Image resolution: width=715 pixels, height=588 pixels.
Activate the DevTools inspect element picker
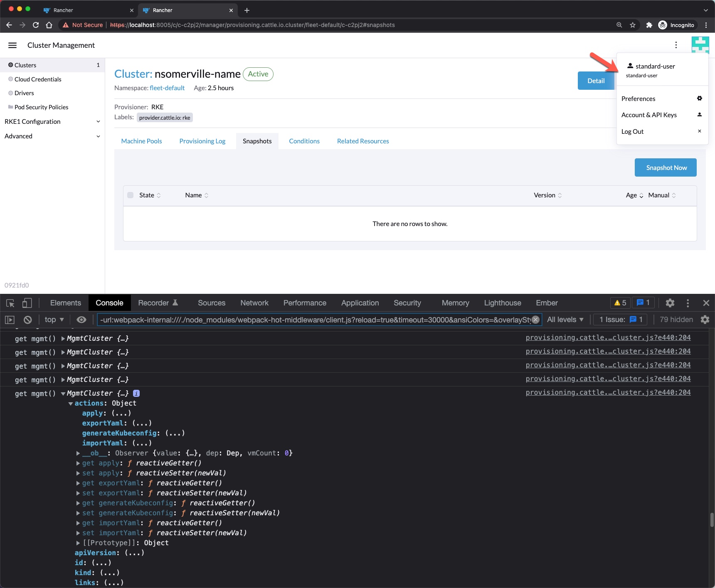pyautogui.click(x=10, y=303)
